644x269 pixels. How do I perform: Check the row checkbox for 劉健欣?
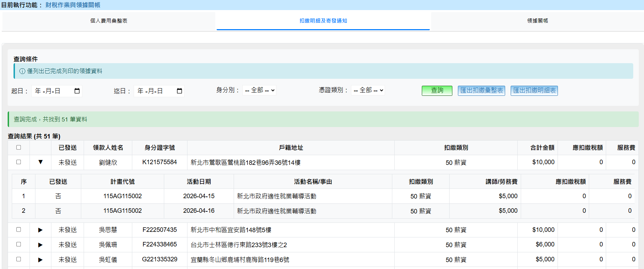coord(19,162)
